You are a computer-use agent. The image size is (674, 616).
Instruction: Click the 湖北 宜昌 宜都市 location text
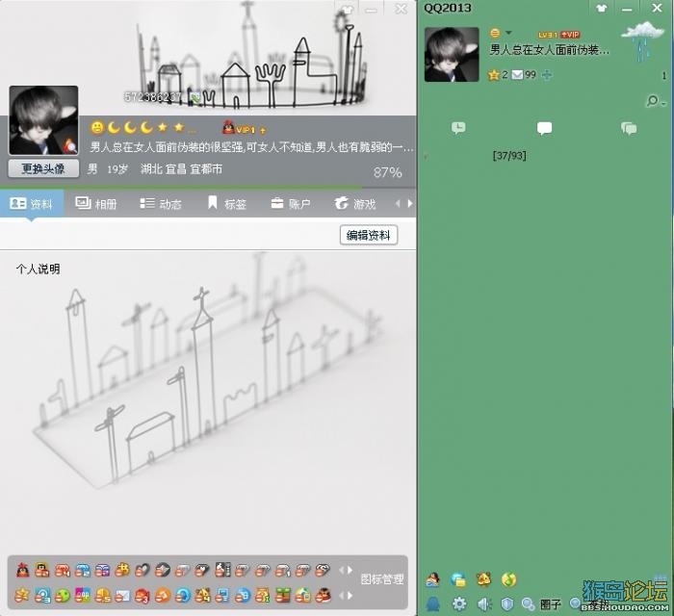coord(181,168)
